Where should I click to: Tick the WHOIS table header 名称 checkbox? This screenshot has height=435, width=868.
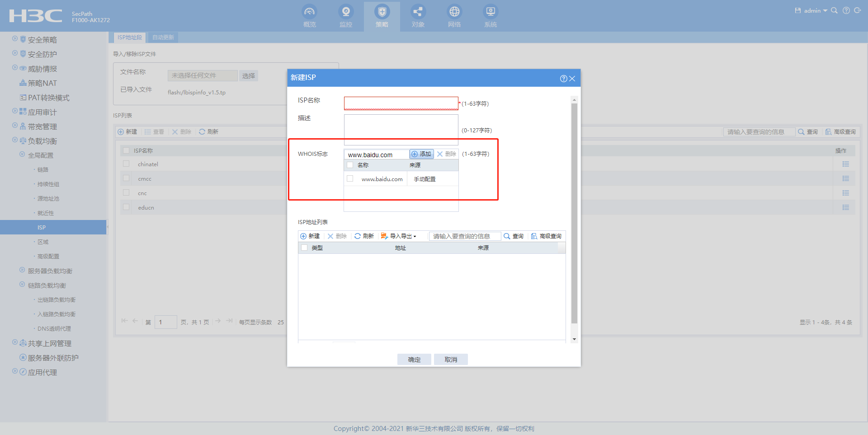click(350, 165)
